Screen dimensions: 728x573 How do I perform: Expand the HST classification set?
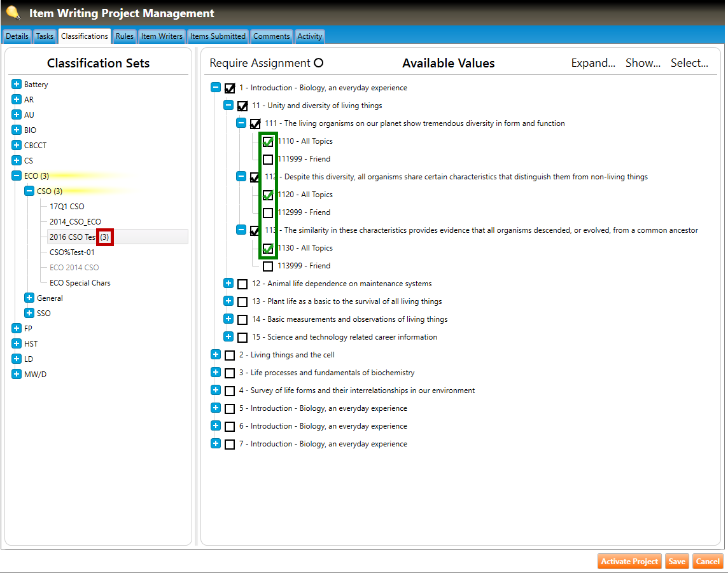click(x=17, y=344)
